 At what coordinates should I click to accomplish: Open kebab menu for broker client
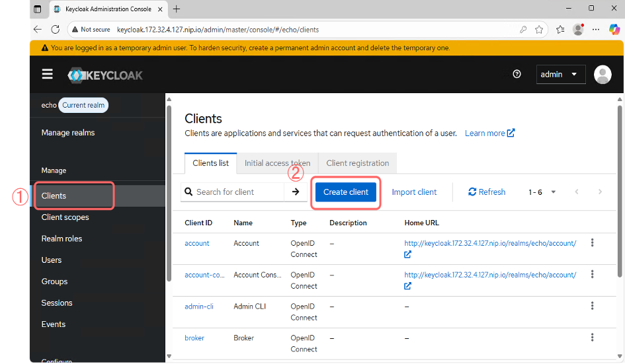(592, 338)
